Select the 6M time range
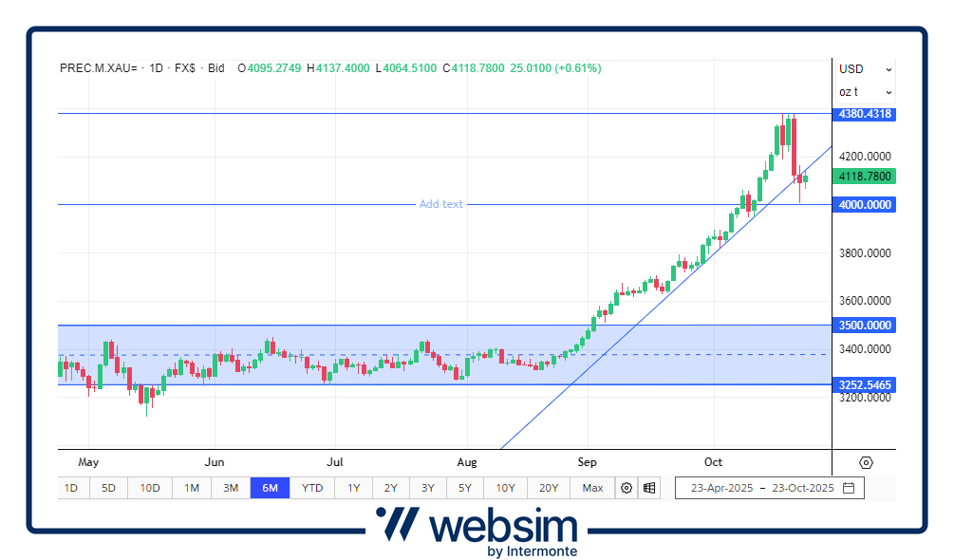 tap(271, 488)
